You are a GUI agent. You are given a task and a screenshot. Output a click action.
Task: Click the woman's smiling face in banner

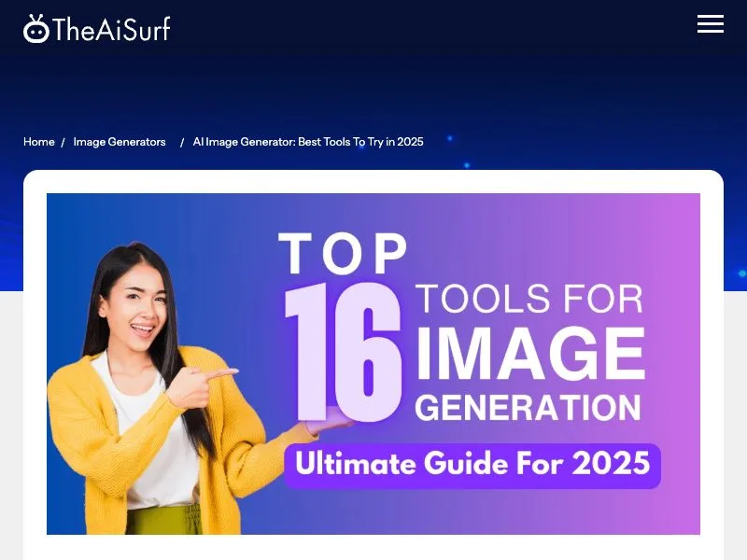click(139, 308)
